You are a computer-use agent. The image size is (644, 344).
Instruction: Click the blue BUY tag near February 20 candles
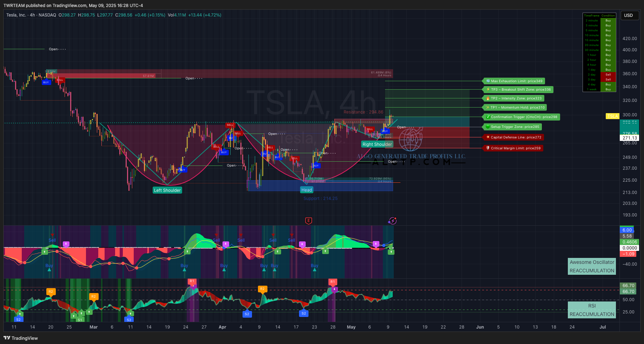[46, 82]
